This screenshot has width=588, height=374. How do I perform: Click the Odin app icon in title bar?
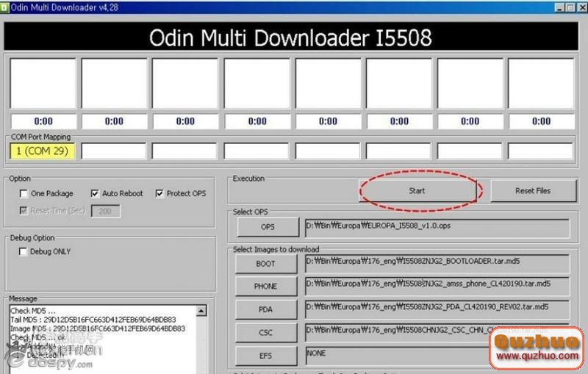pyautogui.click(x=4, y=8)
